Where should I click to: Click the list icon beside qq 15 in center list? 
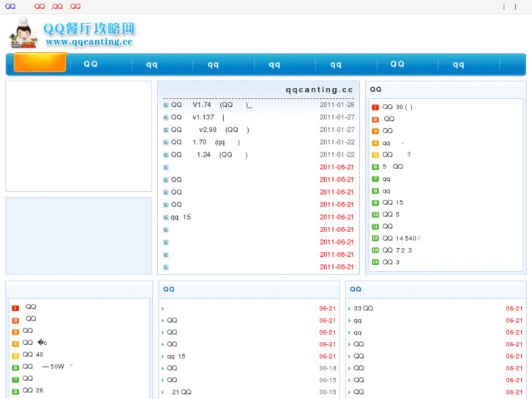point(166,217)
